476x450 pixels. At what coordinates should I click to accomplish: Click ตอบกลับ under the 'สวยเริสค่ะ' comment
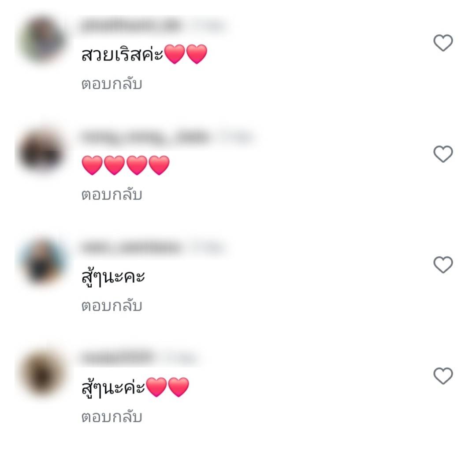112,84
